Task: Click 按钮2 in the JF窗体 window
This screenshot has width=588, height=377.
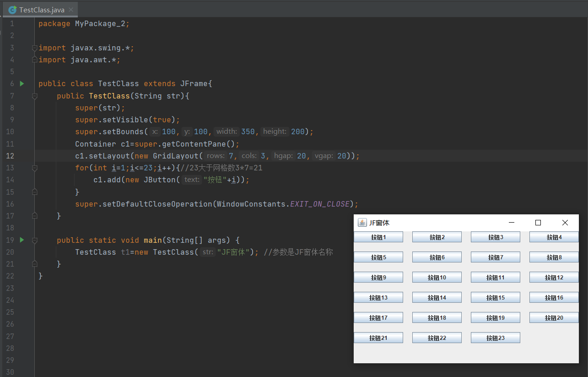Action: point(437,237)
